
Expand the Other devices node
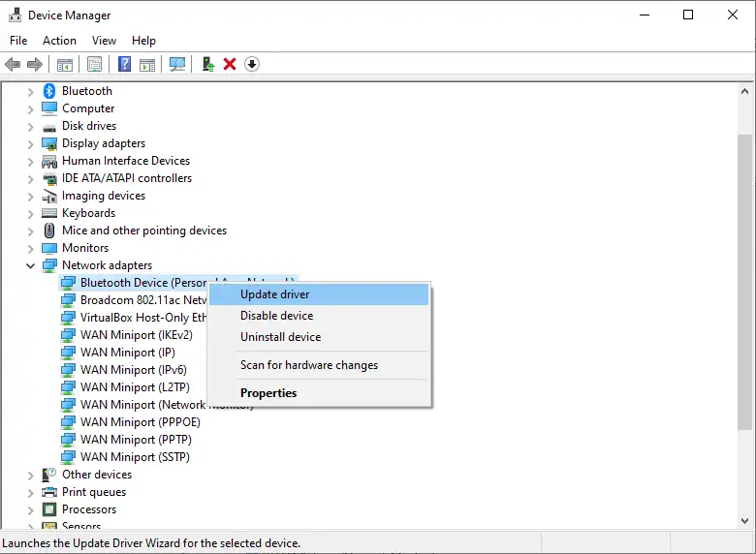[x=30, y=476]
